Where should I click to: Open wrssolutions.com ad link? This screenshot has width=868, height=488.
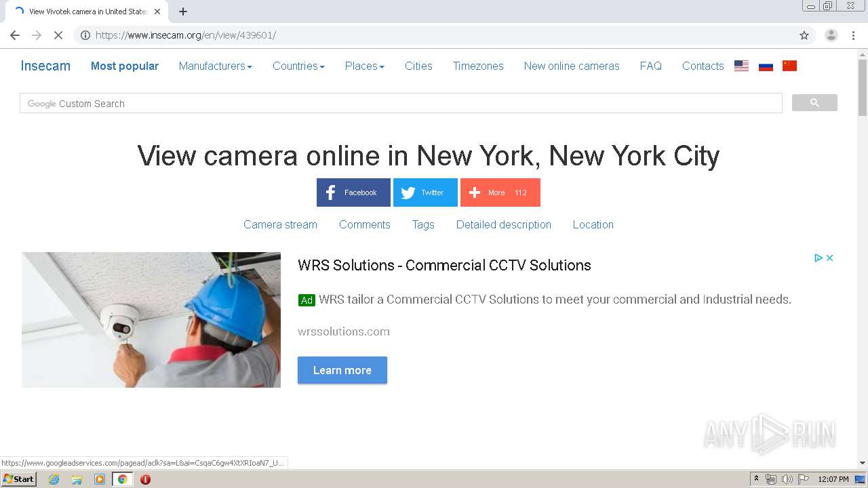(344, 331)
